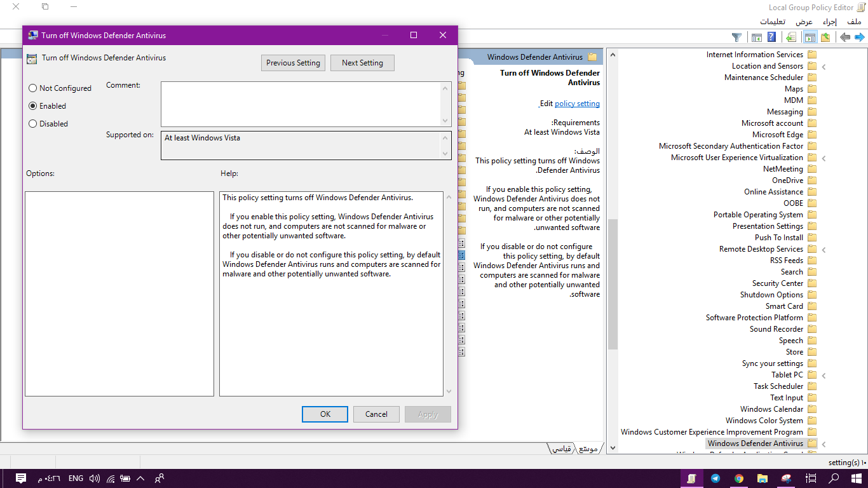Open the تعليمات (Help) menu
868x488 pixels.
pyautogui.click(x=771, y=22)
